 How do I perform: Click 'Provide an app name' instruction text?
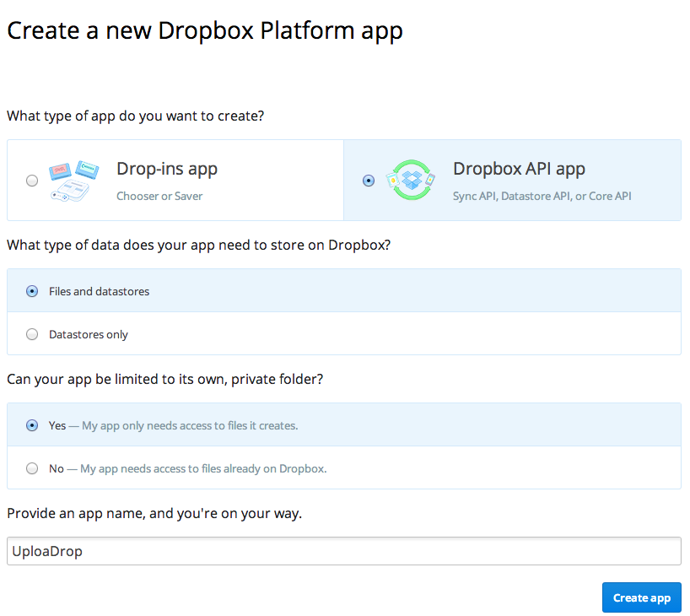point(154,513)
